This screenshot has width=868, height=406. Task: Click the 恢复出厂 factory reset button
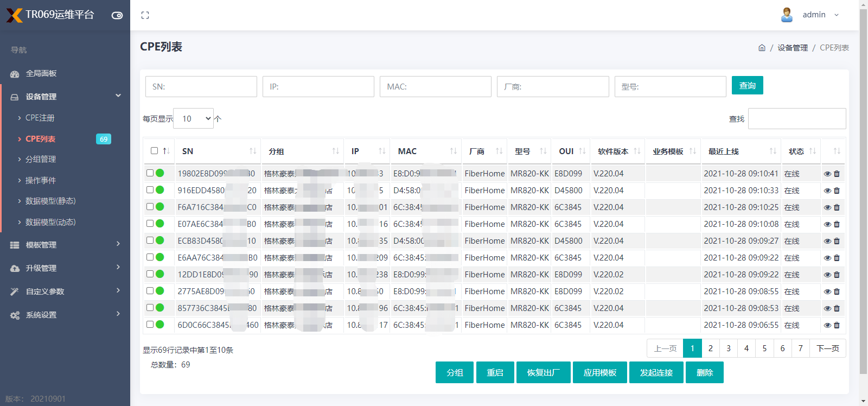click(544, 372)
